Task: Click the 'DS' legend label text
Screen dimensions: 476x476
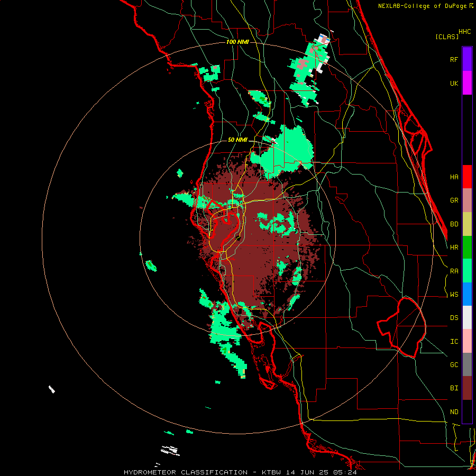Action: click(x=454, y=318)
